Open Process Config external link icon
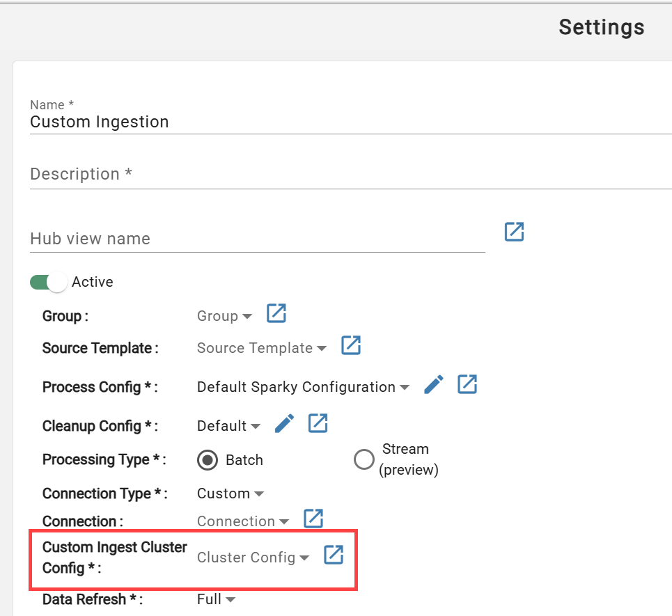 (x=467, y=384)
